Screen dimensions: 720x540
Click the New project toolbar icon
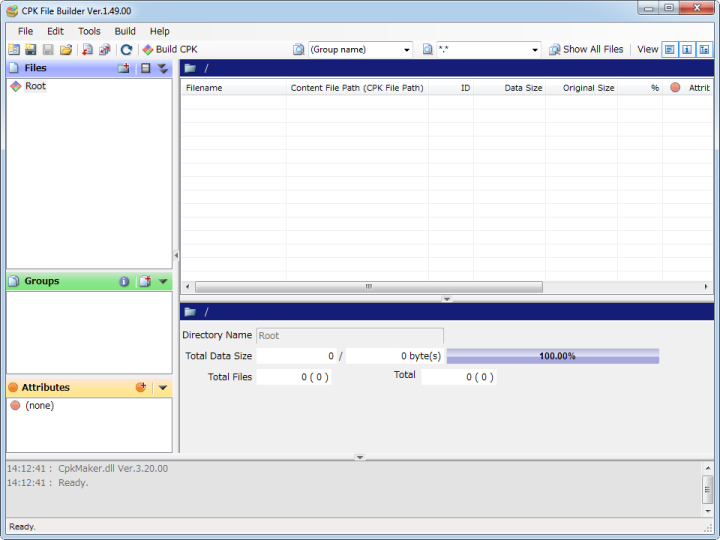pyautogui.click(x=14, y=50)
